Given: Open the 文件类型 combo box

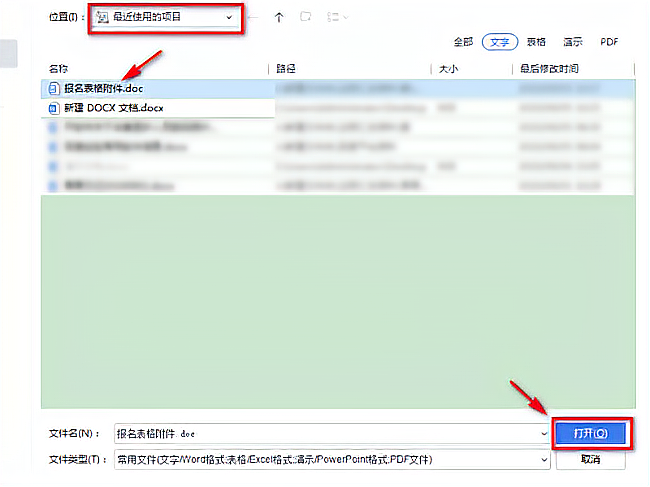Looking at the screenshot, I should [x=332, y=460].
